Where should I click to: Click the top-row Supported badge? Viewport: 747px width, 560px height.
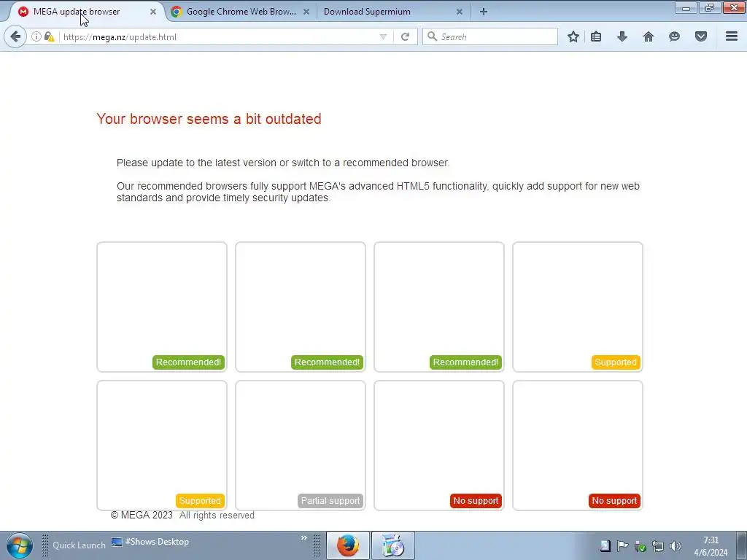coord(616,362)
